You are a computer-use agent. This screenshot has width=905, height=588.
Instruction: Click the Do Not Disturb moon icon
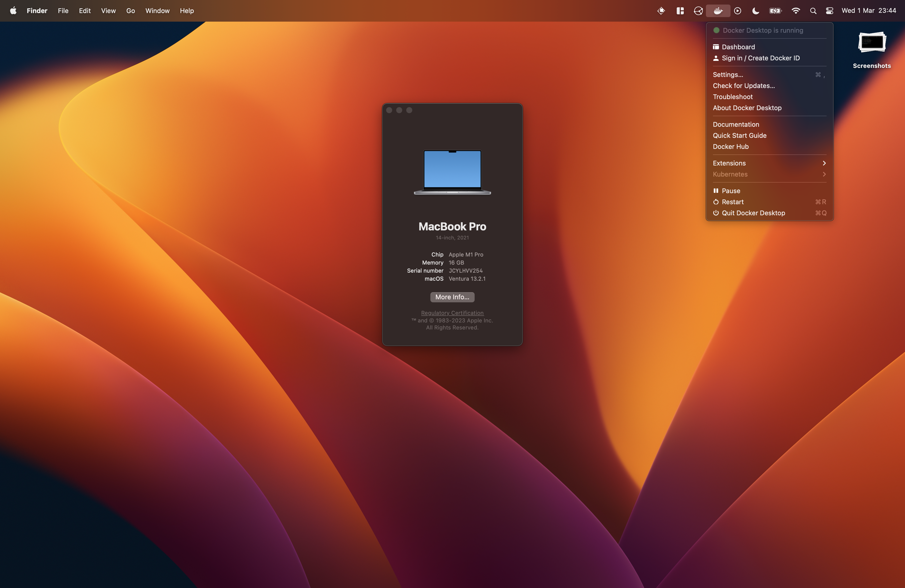point(756,11)
